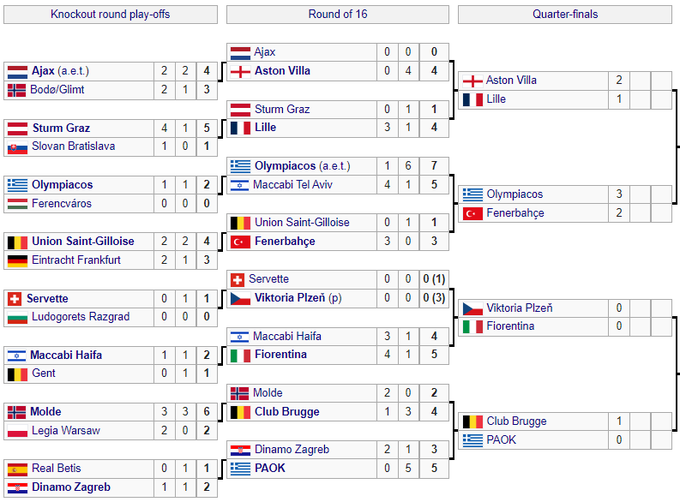Click Italian flag by Fiorentina in Quarter-finals
This screenshot has width=680, height=502.
472,327
